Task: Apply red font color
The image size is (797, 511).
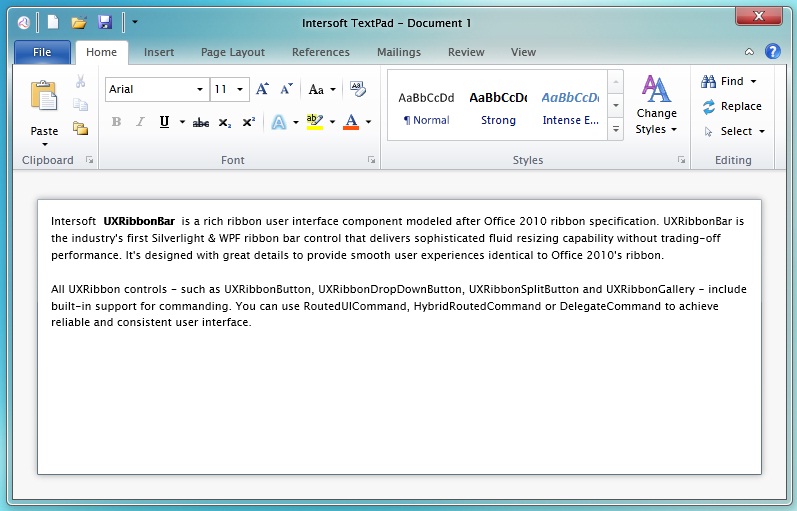Action: point(351,122)
